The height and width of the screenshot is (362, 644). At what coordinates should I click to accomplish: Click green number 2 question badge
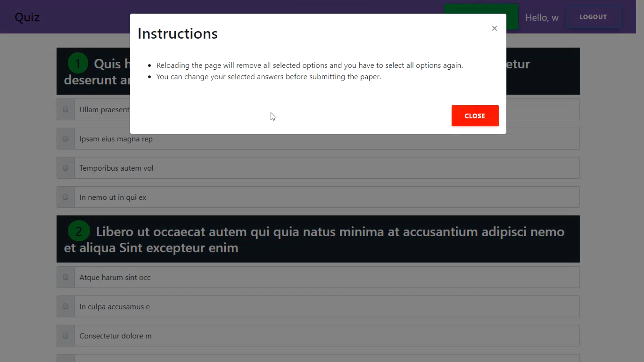pos(78,231)
